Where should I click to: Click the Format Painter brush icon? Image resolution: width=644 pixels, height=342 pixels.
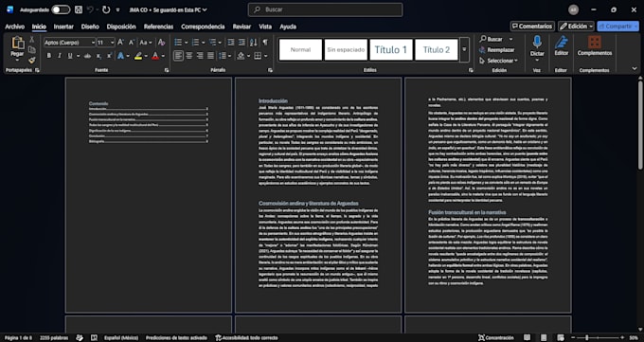coord(31,60)
